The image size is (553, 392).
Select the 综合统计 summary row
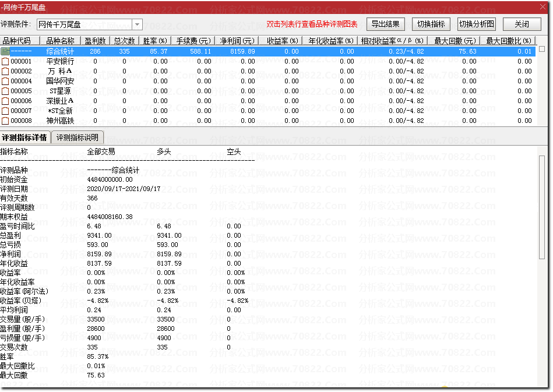pyautogui.click(x=268, y=51)
